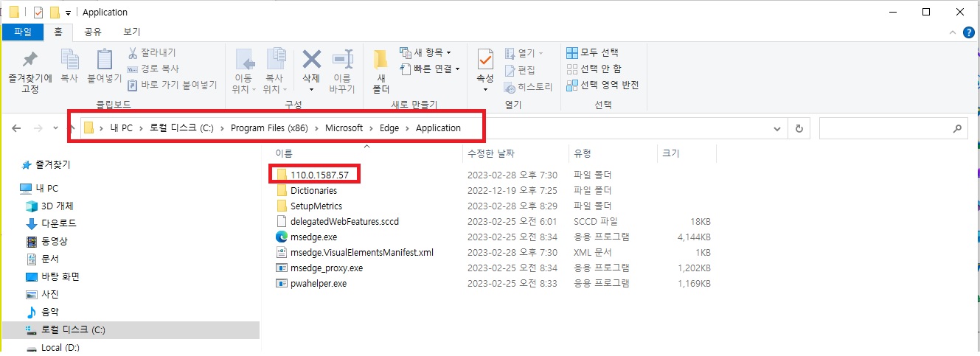Click the Refresh button
Screen dimensions: 980x356
[799, 128]
